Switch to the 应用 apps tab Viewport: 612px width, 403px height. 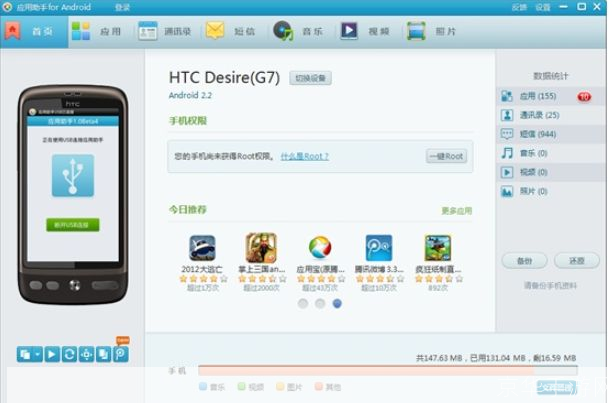tap(97, 32)
